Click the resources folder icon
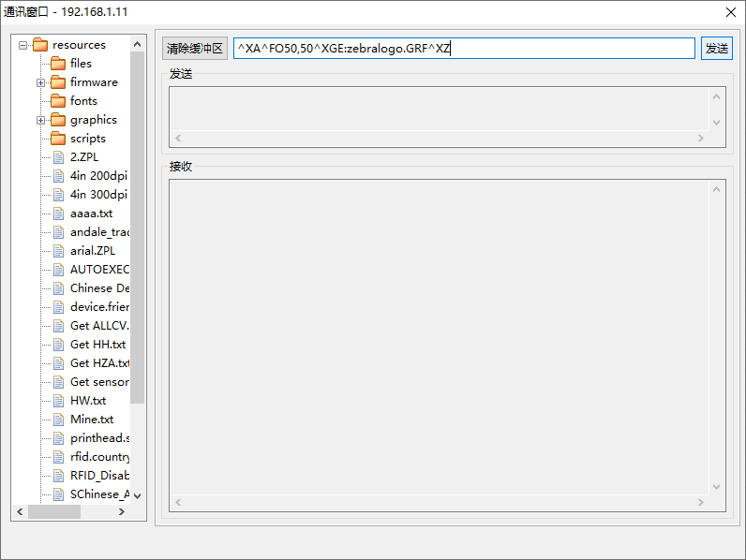Viewport: 746px width, 560px height. pyautogui.click(x=39, y=45)
